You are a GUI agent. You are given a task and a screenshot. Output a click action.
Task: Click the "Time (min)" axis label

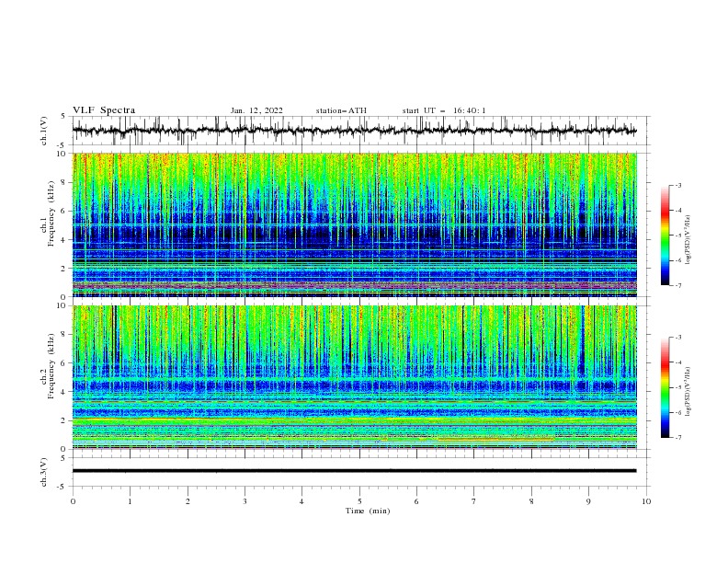click(368, 511)
